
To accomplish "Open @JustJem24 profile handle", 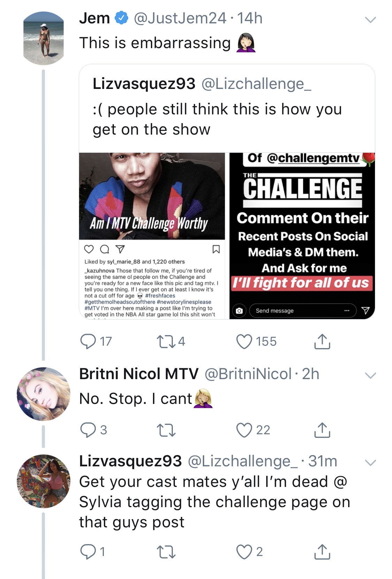I will [x=180, y=18].
